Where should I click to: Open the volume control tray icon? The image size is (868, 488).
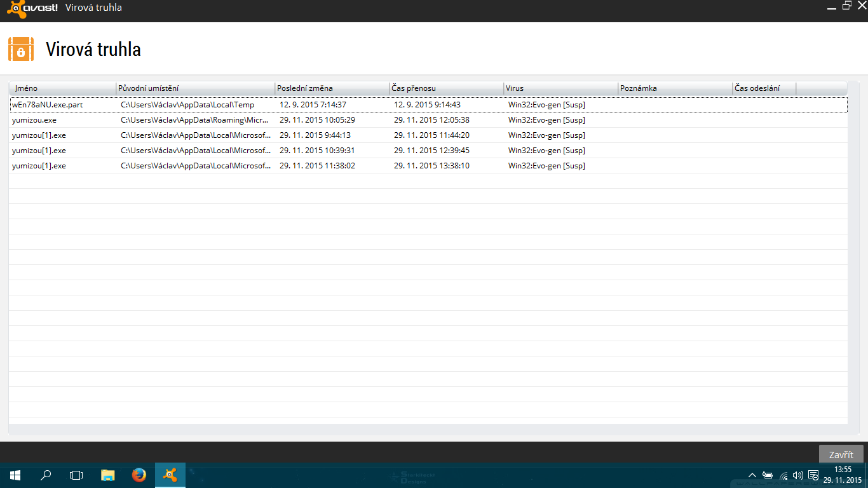(x=798, y=475)
